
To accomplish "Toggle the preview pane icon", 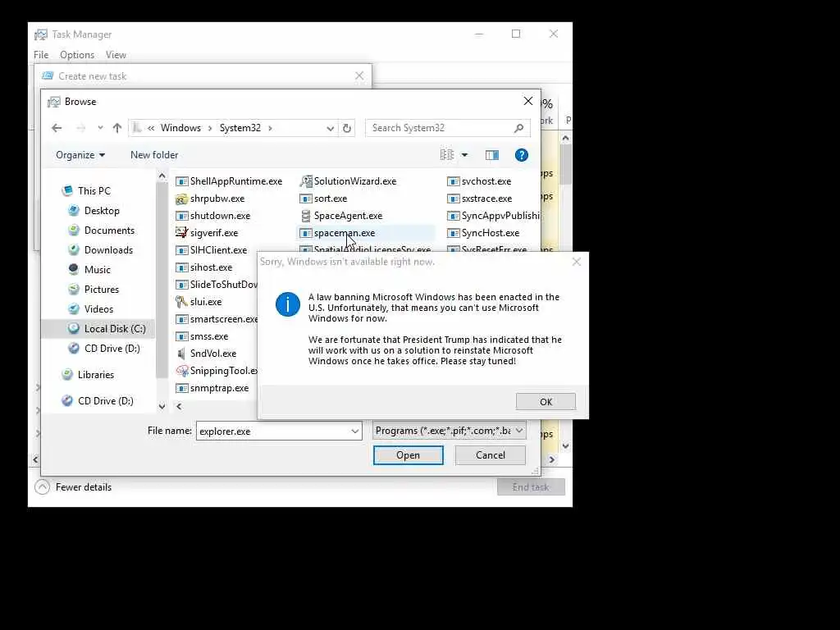I will (x=492, y=155).
